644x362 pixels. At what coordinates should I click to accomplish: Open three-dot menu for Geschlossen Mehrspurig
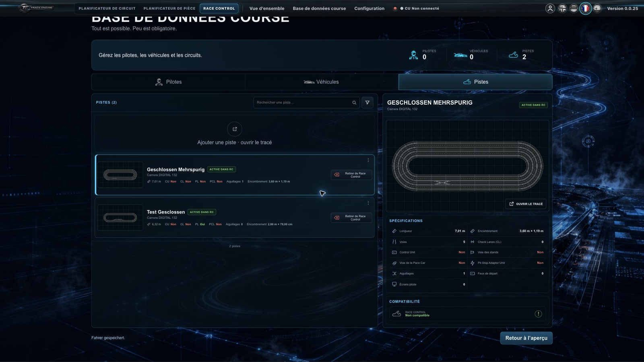[x=368, y=160]
